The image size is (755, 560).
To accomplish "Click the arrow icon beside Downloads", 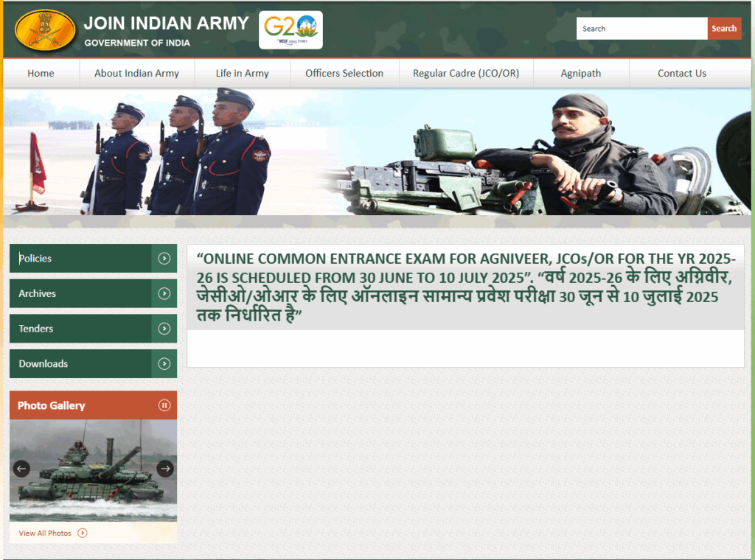I will [164, 364].
